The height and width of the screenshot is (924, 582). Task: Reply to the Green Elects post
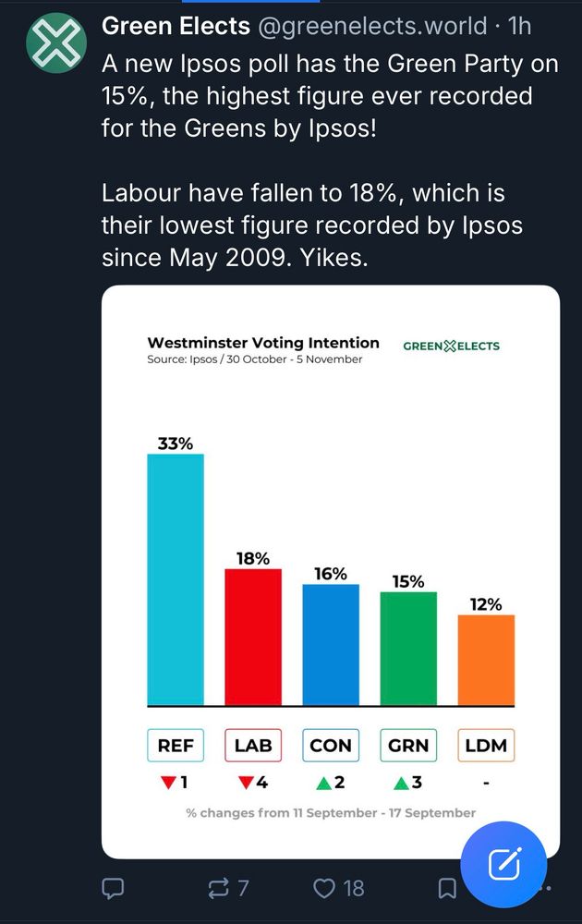(113, 889)
